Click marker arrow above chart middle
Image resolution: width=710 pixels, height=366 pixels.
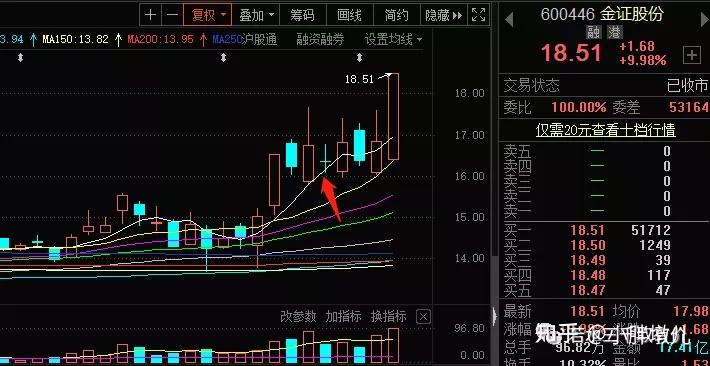223,58
